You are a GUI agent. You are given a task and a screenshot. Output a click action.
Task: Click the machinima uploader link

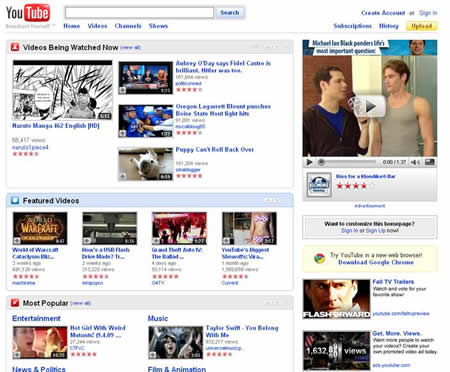coord(24,283)
